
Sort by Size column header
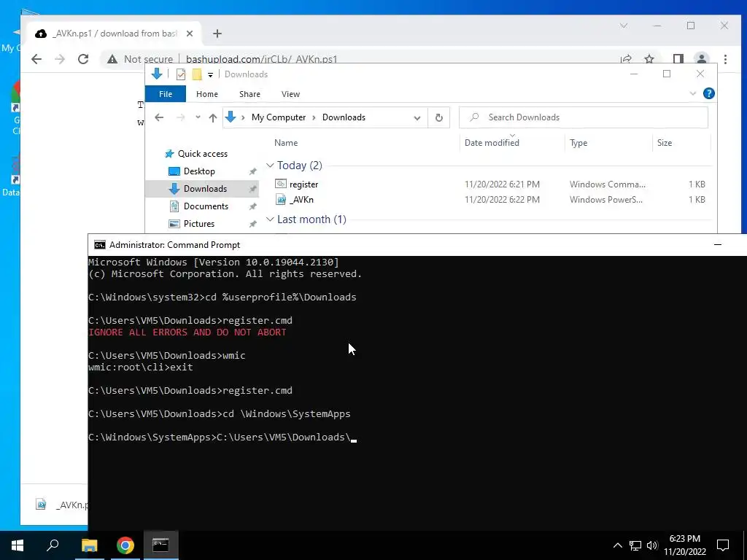point(664,143)
